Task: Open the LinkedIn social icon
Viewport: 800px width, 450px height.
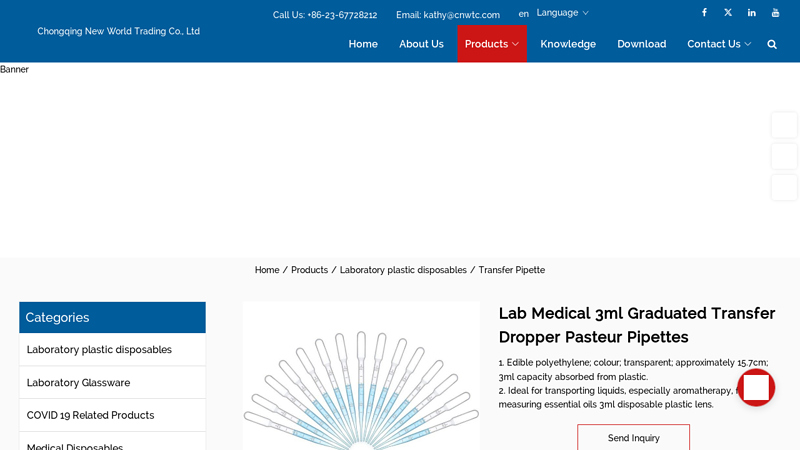Action: (x=752, y=13)
